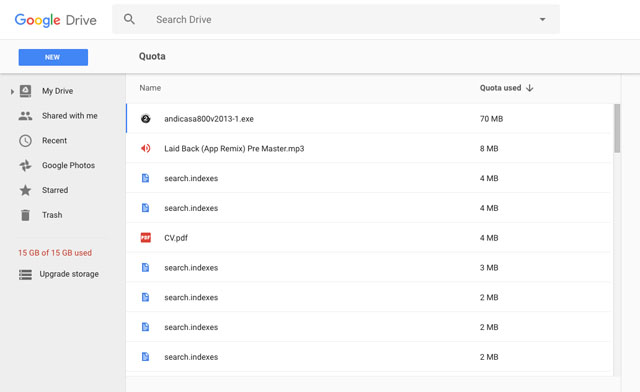Click the NEW button
Viewport: 640px width, 392px height.
pos(53,57)
